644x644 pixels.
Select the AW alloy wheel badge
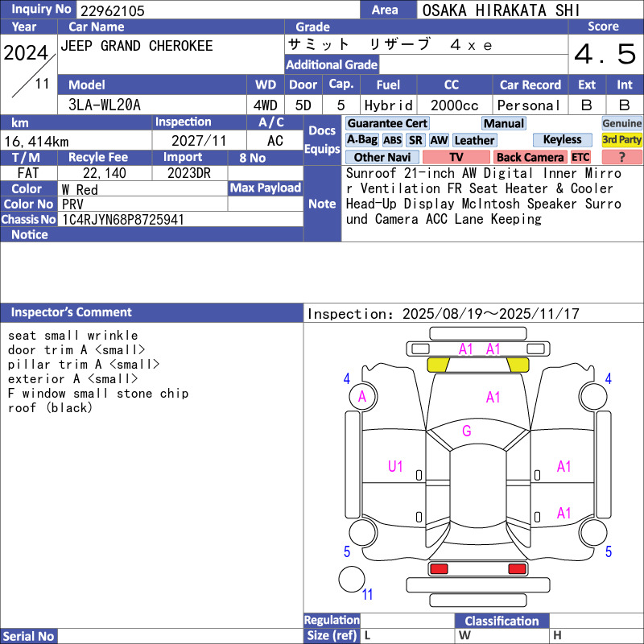439,140
